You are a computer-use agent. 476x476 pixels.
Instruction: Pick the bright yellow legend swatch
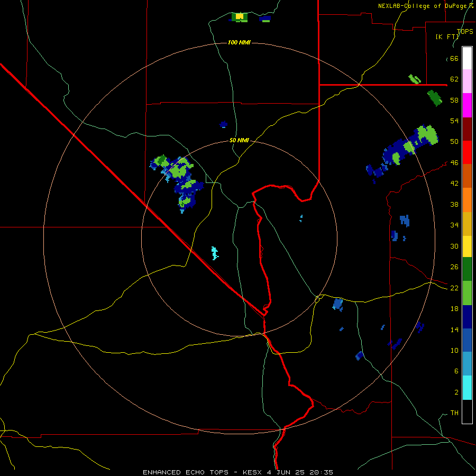pyautogui.click(x=467, y=246)
